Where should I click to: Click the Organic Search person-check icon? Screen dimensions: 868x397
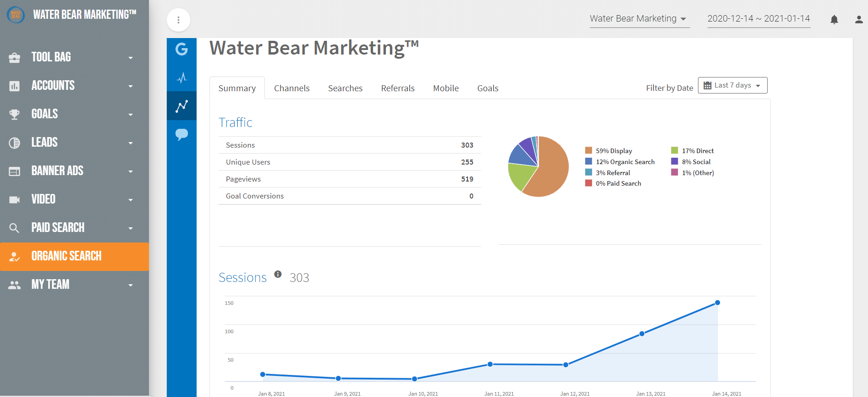tap(15, 257)
